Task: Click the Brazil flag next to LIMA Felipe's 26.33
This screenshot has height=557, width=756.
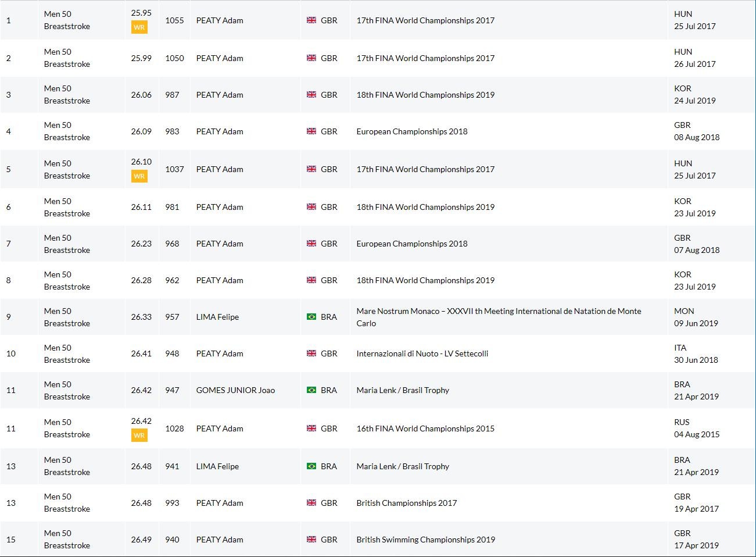Action: click(x=311, y=317)
